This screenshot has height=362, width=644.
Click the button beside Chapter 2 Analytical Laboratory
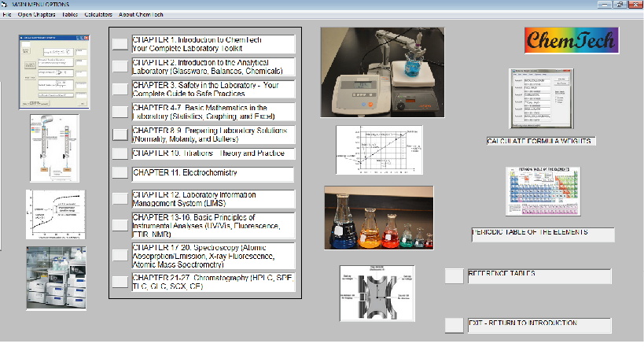[120, 67]
